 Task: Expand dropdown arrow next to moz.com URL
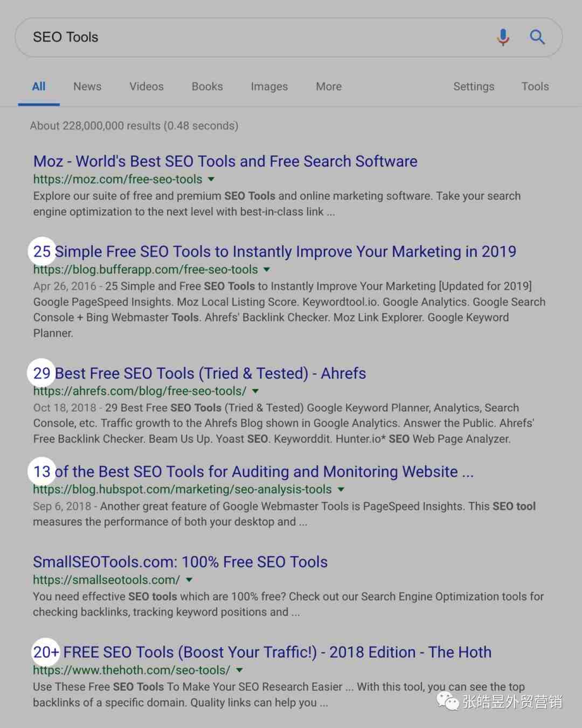pos(211,179)
